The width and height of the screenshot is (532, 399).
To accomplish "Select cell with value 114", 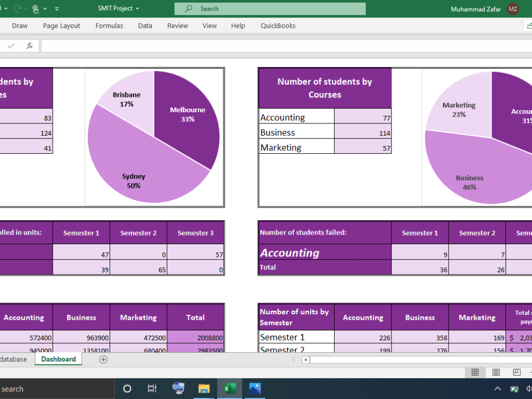I will tap(363, 131).
